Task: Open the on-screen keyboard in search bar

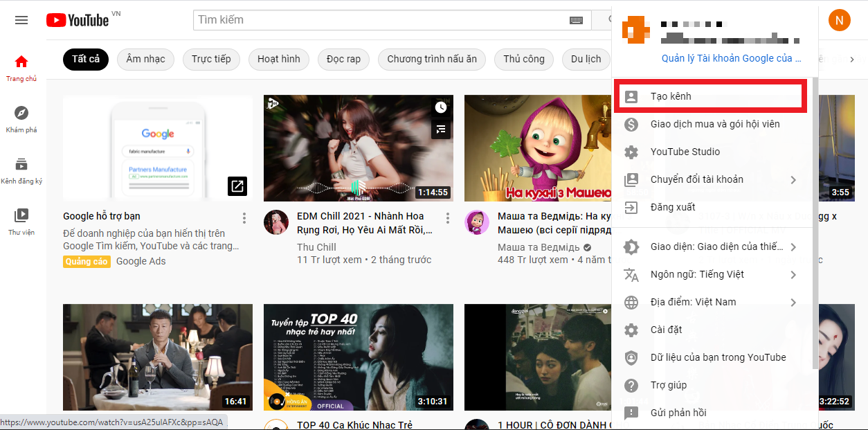Action: click(576, 19)
